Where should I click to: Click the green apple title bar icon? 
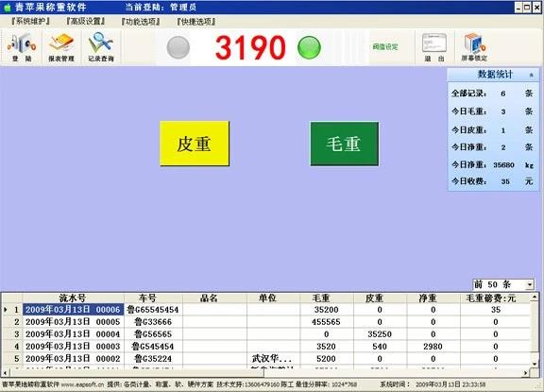point(7,8)
